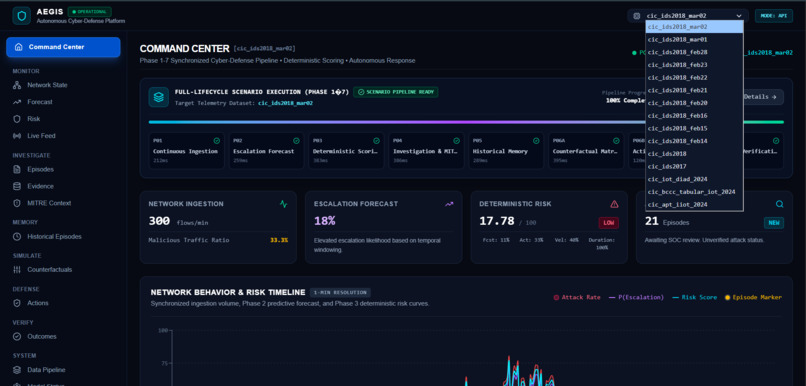The height and width of the screenshot is (386, 806).
Task: Click the MODE: API button
Action: (774, 16)
